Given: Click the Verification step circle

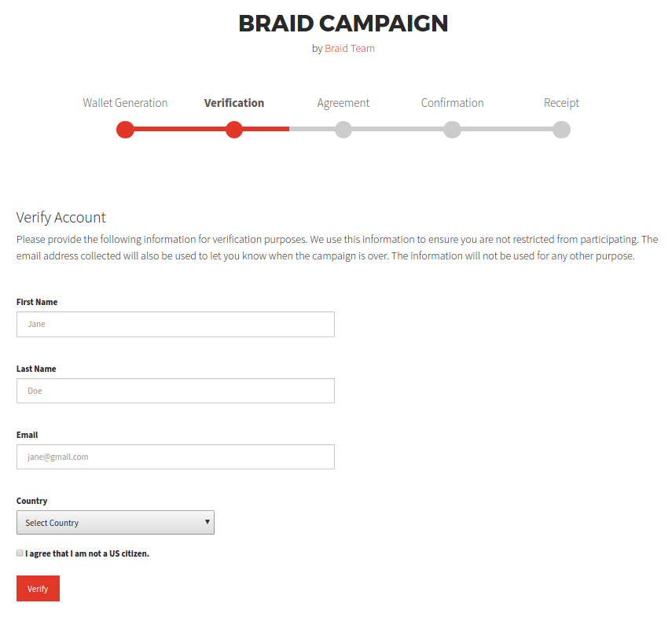Looking at the screenshot, I should (x=234, y=130).
